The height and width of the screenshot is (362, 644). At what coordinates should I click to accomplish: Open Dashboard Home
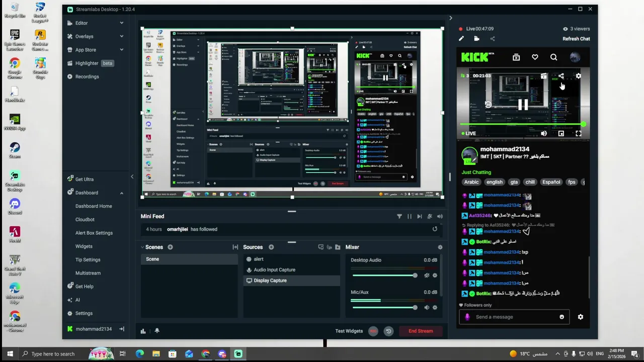(94, 206)
